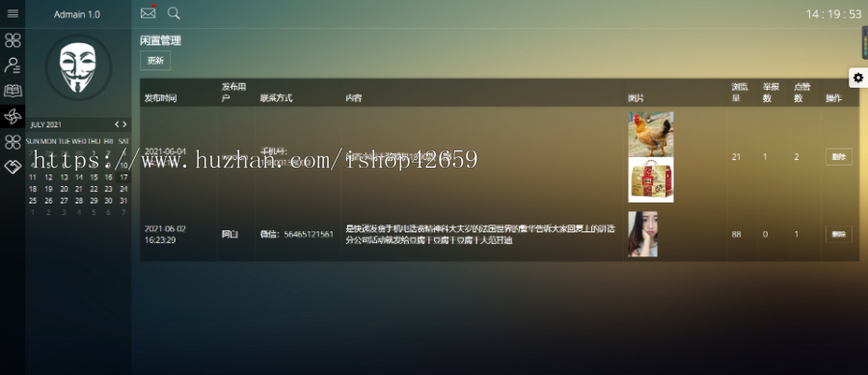Click the 举报数 column header
This screenshot has width=868, height=375.
pyautogui.click(x=772, y=93)
